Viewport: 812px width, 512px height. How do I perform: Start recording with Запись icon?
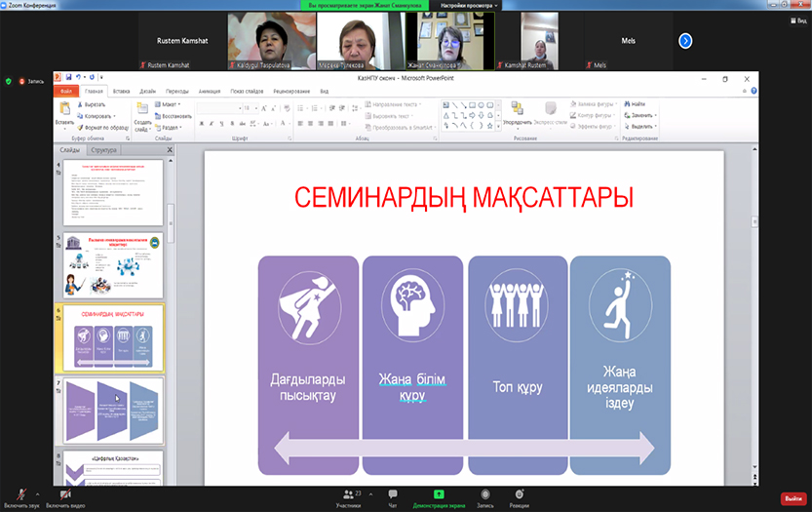[485, 494]
